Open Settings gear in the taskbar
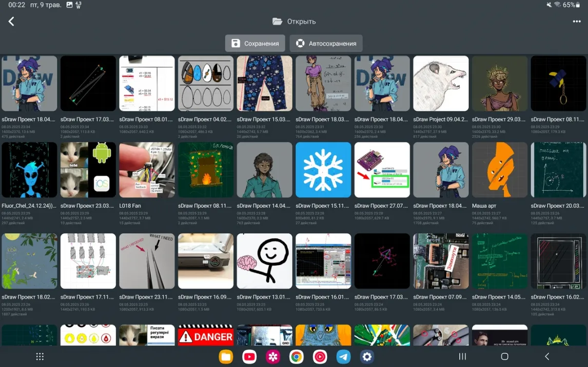The image size is (588, 367). coord(367,356)
